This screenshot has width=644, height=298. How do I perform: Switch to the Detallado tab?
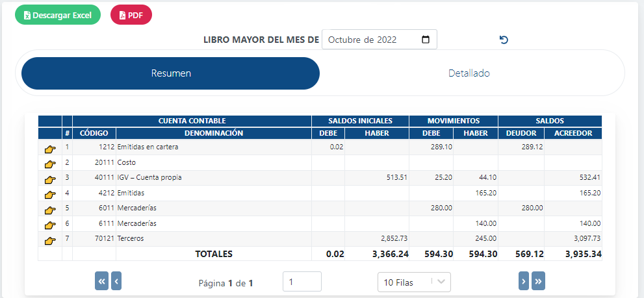coord(469,73)
